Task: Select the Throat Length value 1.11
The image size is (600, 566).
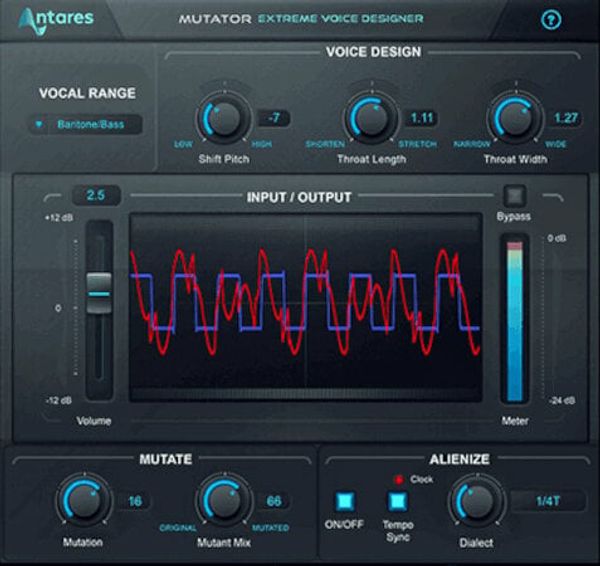Action: (x=421, y=118)
